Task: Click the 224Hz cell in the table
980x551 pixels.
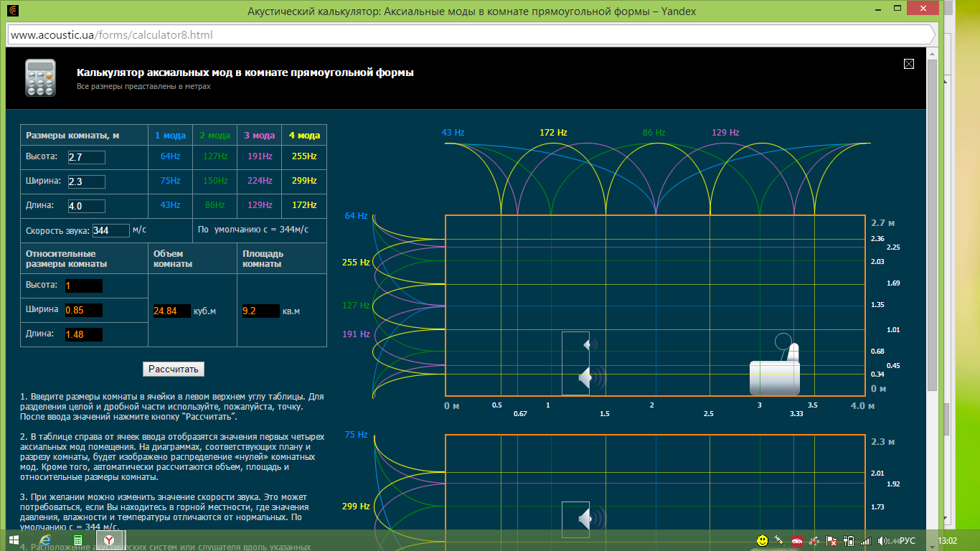Action: tap(259, 181)
